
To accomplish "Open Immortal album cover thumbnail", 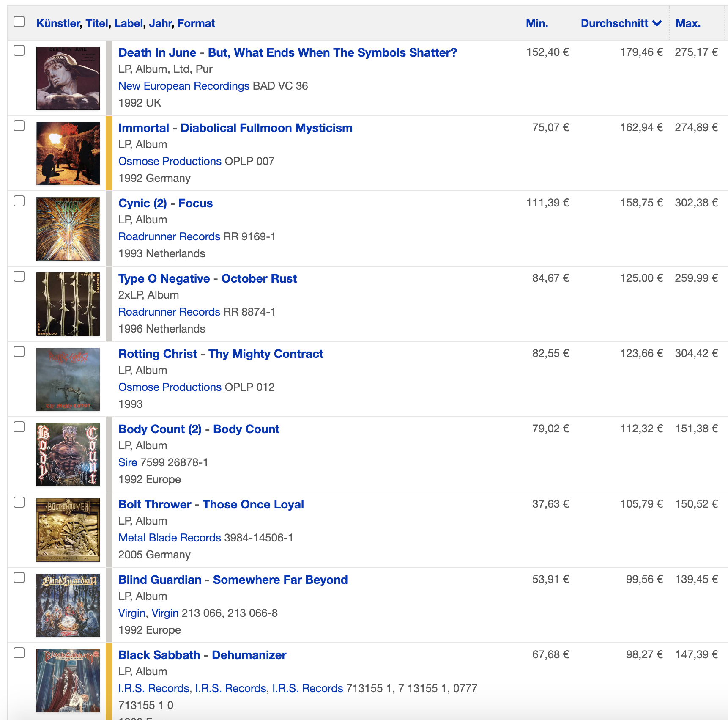I will pos(68,154).
